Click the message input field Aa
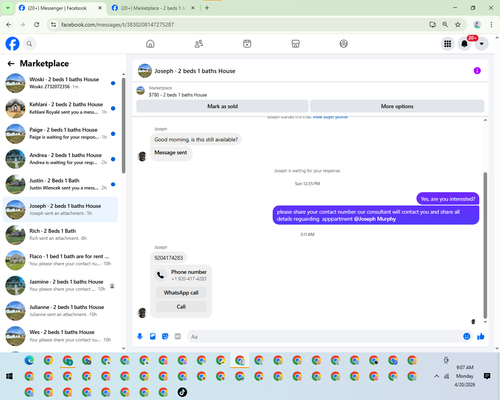Viewport: 500px width, 400px height. point(325,337)
